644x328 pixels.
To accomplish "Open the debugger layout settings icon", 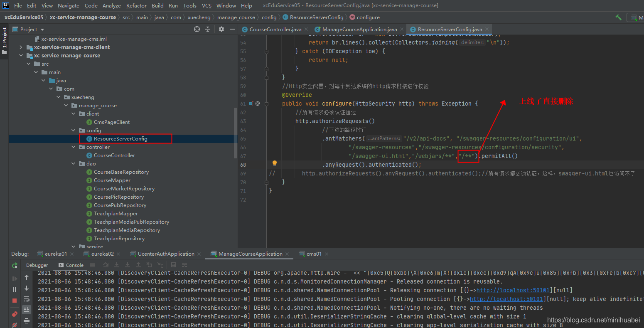I will coord(184,265).
